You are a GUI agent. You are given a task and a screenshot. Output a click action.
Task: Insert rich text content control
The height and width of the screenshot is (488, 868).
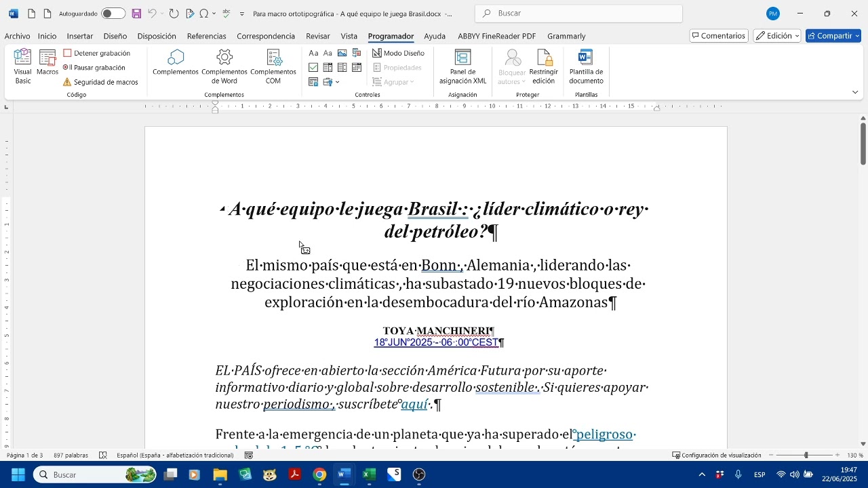[313, 53]
